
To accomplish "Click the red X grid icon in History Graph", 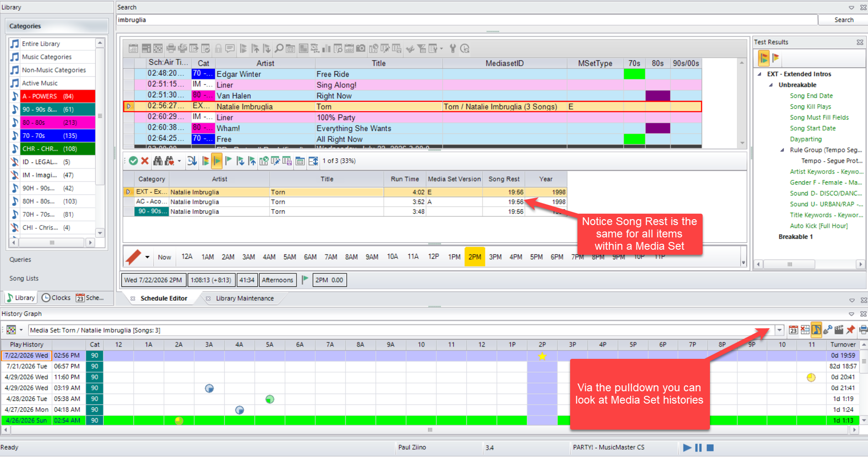I will pos(805,330).
